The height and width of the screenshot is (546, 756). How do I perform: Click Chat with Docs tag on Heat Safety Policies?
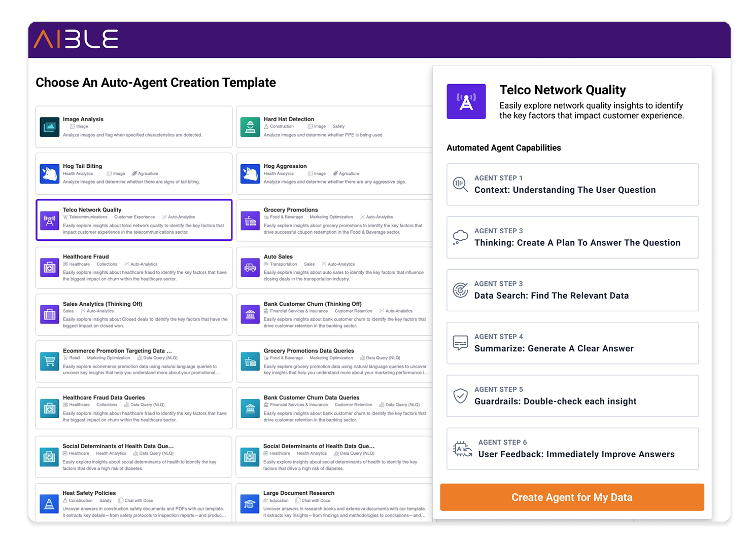click(x=135, y=500)
